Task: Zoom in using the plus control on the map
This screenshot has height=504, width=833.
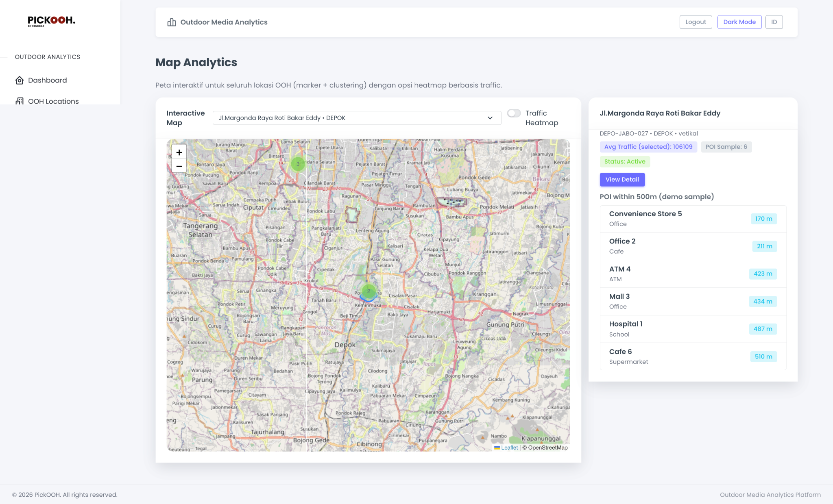Action: (x=179, y=152)
